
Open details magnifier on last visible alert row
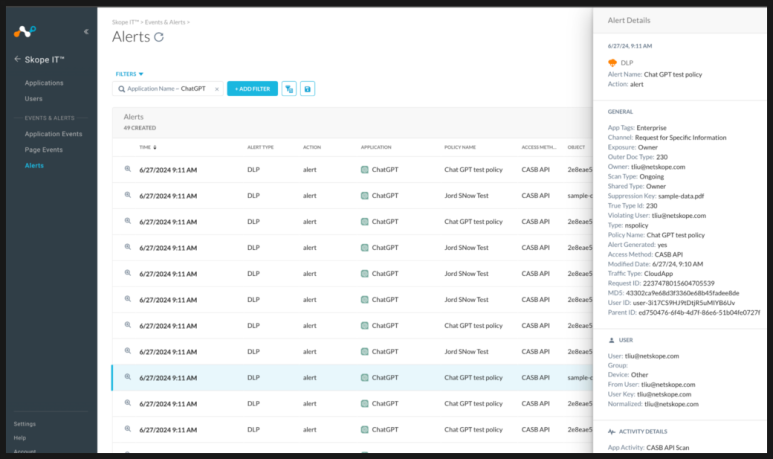click(x=128, y=429)
